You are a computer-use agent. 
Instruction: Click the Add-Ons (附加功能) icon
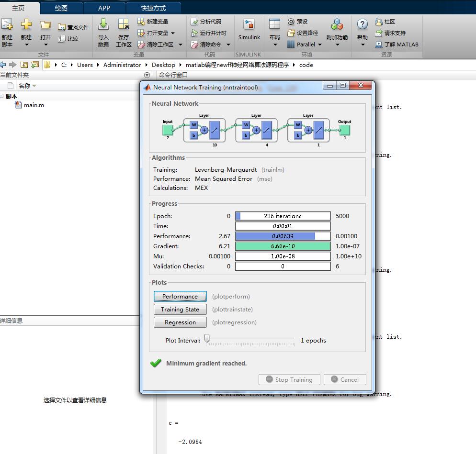[337, 24]
